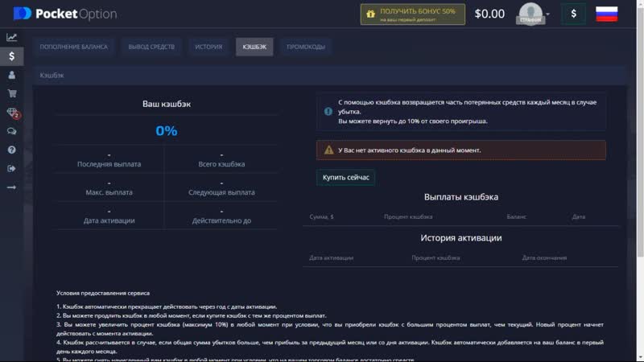
Task: Click the $0.00 balance display
Action: [489, 14]
